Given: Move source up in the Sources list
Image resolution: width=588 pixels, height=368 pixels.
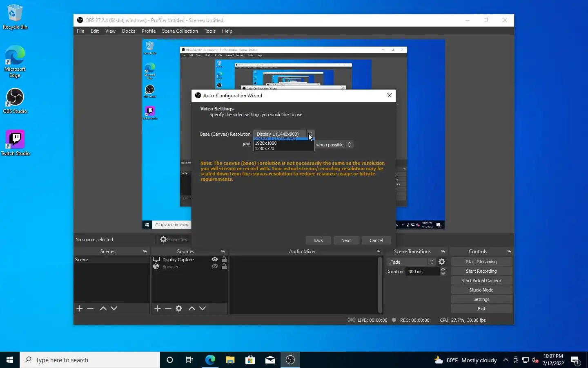Looking at the screenshot, I should (x=192, y=308).
